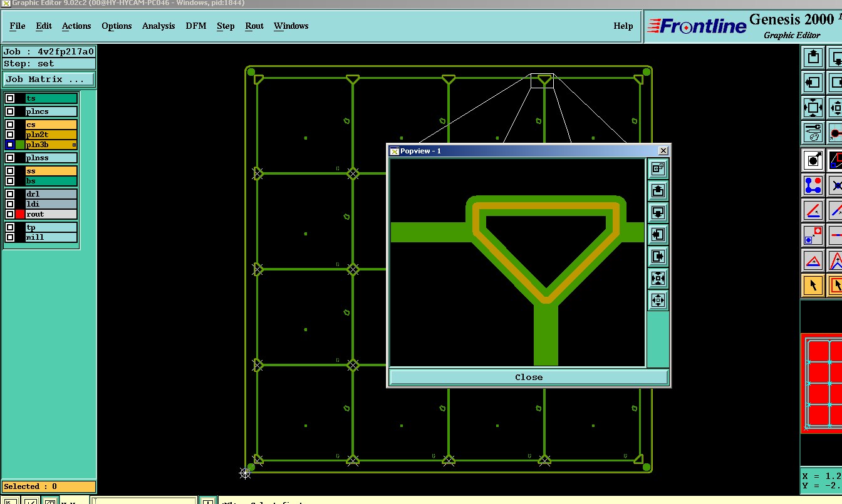Toggle cs layer display checkbox

tap(10, 125)
